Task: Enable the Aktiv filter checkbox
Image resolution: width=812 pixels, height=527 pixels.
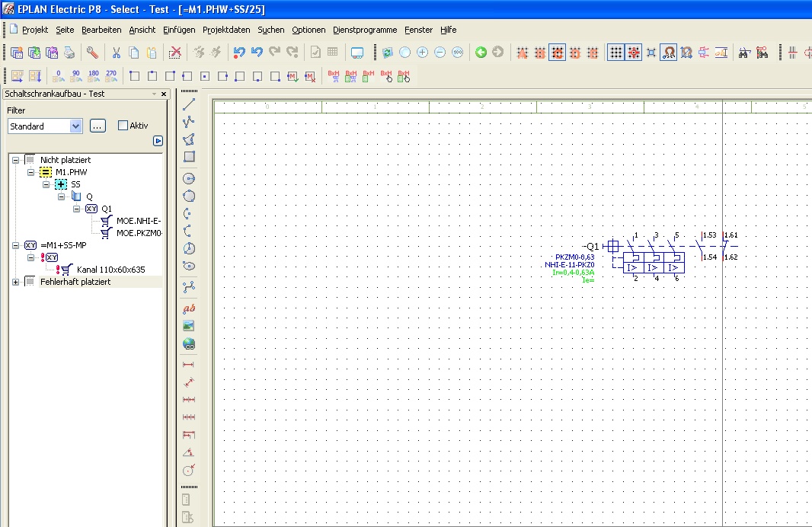Action: 123,126
